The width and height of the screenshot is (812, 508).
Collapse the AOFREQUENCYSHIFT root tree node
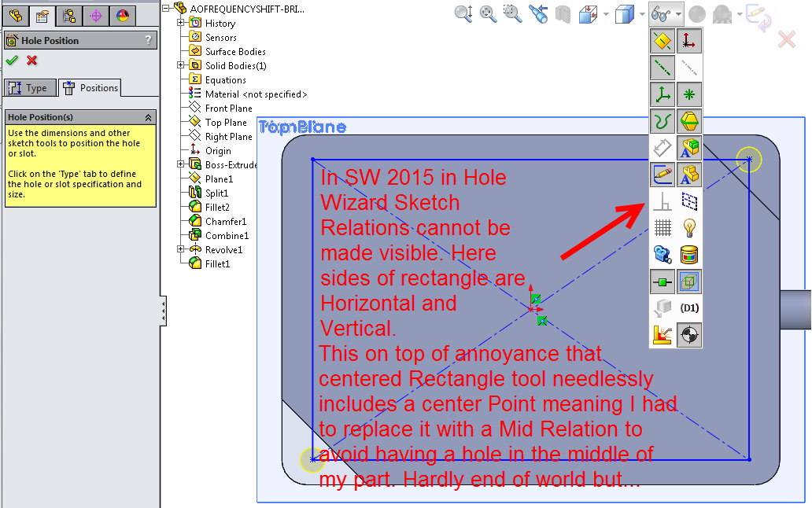pyautogui.click(x=166, y=9)
